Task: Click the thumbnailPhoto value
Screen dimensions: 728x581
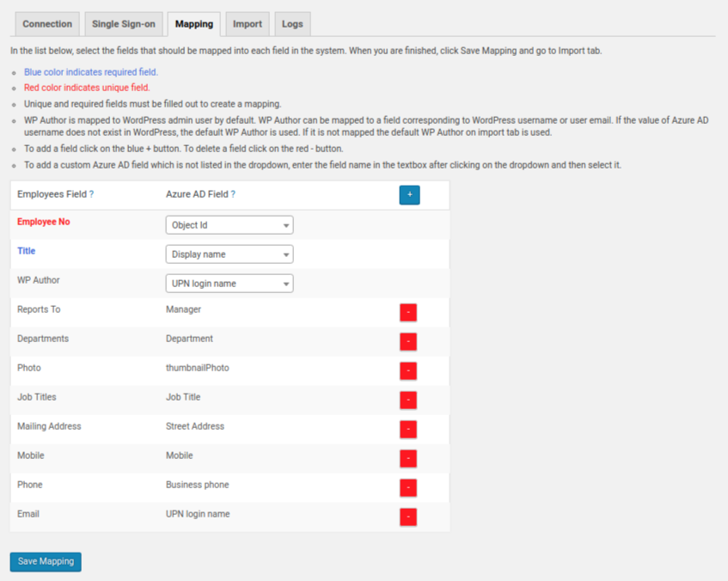Action: [x=198, y=369]
